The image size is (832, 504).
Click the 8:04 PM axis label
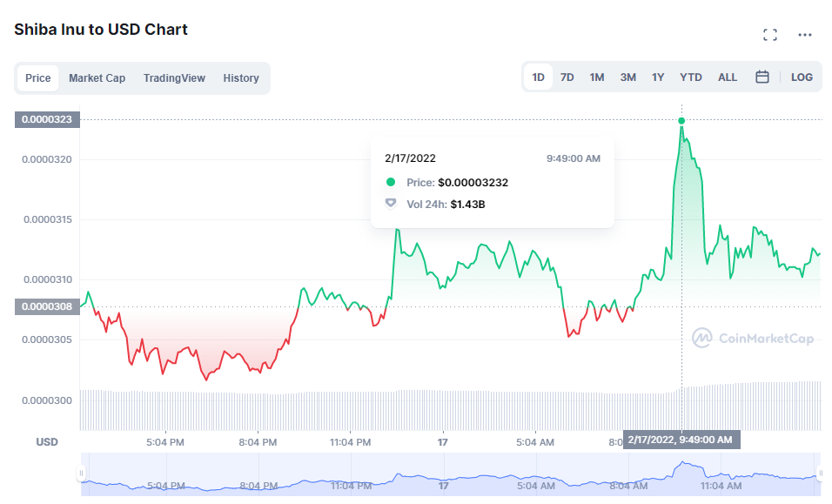point(258,442)
